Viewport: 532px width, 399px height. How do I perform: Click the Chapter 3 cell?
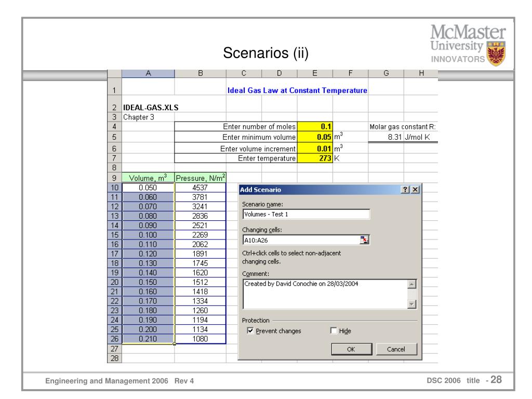pos(148,117)
